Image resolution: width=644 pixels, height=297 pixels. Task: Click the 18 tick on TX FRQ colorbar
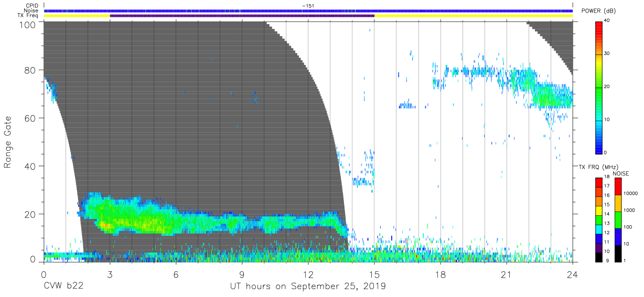(608, 177)
